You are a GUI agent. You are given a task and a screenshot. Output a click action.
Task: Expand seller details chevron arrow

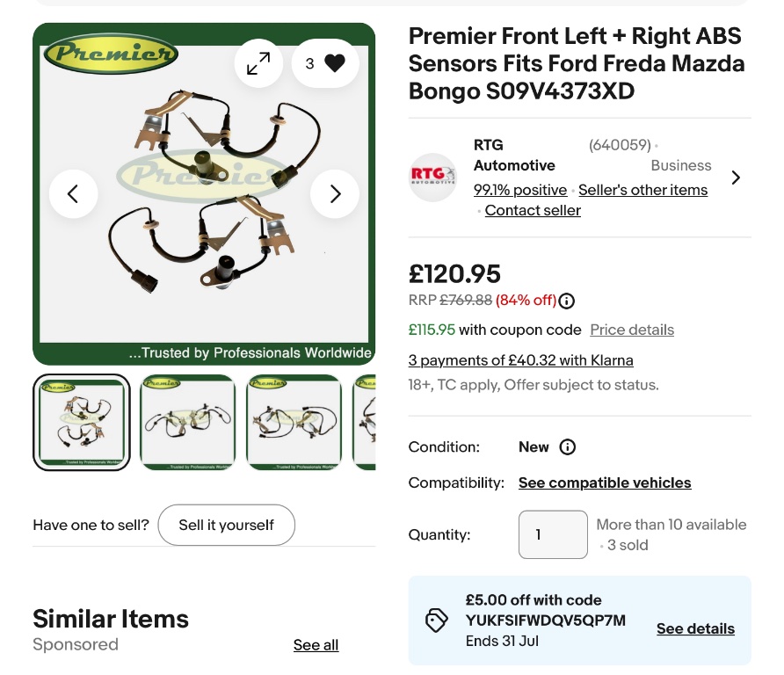coord(736,178)
